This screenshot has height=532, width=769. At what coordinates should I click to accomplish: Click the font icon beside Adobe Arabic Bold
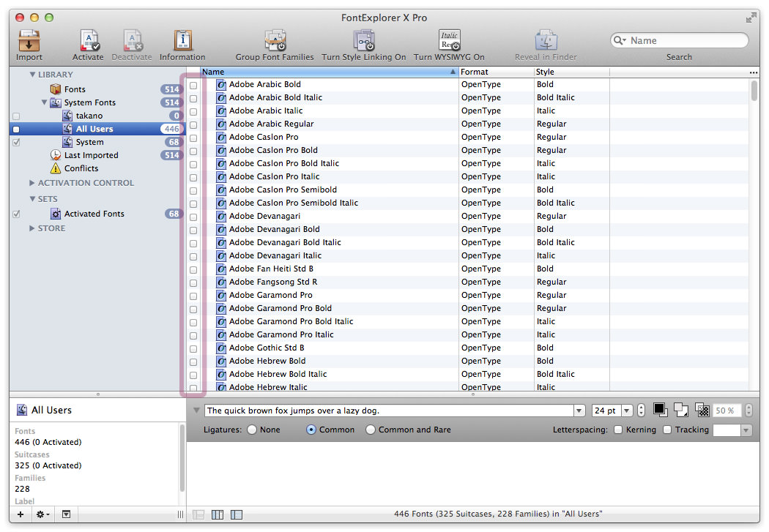(x=221, y=85)
